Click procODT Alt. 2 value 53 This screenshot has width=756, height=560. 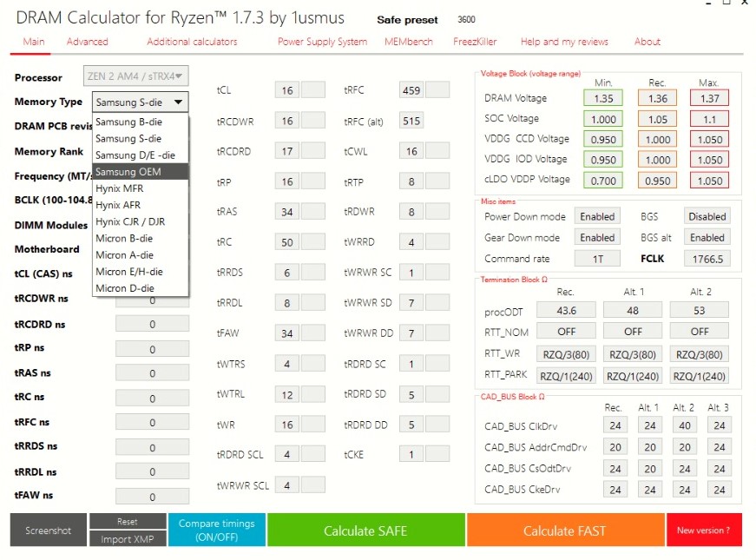pos(699,310)
